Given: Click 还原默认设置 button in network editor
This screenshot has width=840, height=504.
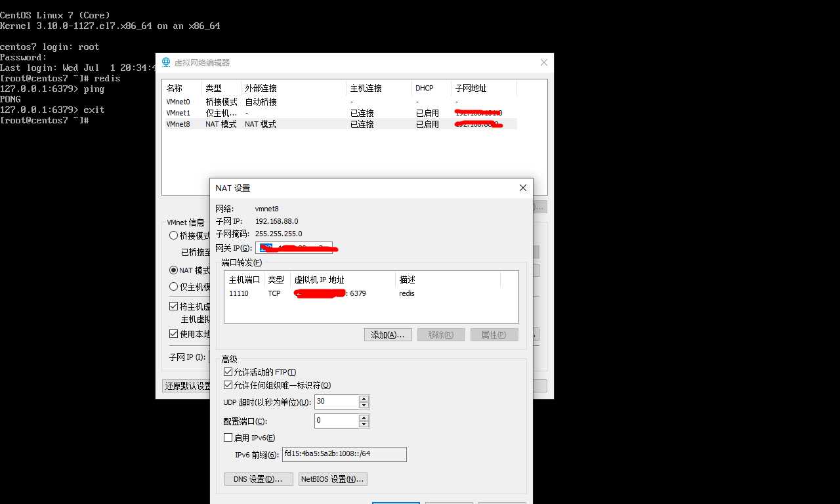Looking at the screenshot, I should [x=186, y=386].
